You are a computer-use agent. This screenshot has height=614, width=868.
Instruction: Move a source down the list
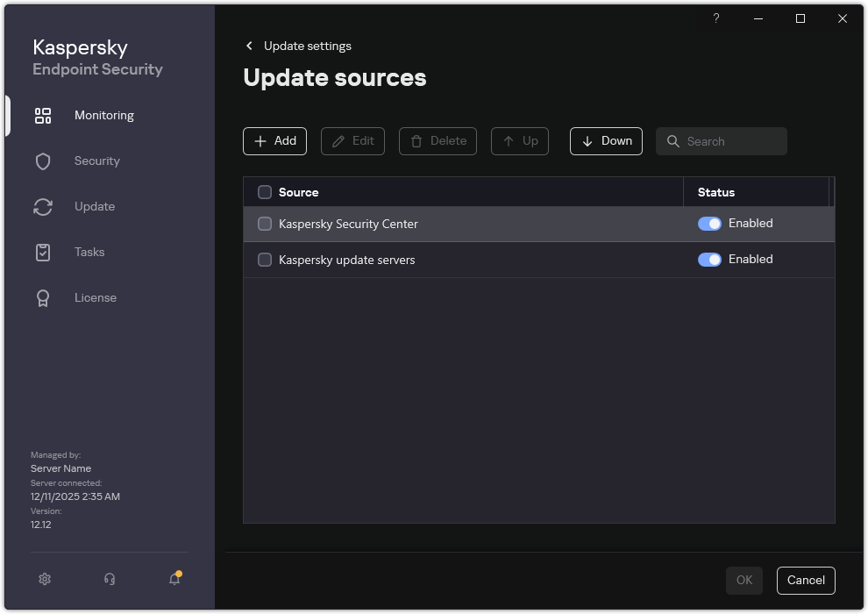point(606,140)
